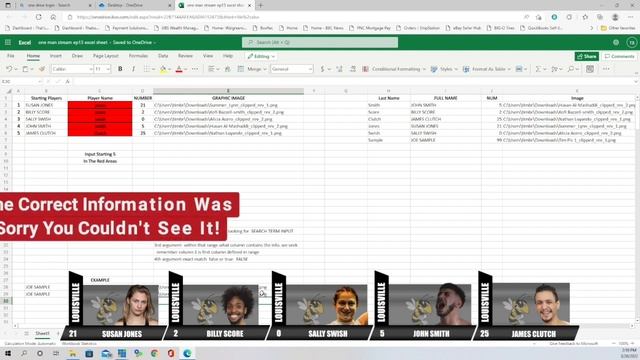
Task: Click the Name Box field
Action: (x=21, y=82)
